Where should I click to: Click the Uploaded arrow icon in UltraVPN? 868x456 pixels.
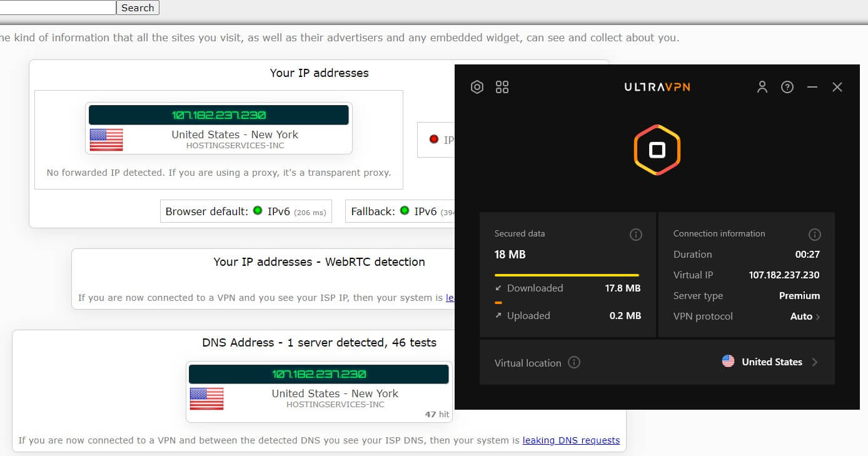(498, 316)
